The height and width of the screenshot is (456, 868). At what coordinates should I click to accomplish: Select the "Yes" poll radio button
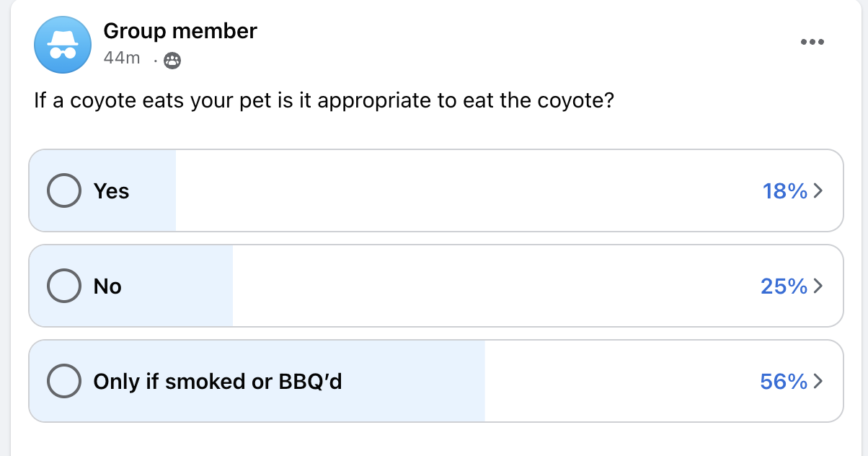point(63,191)
